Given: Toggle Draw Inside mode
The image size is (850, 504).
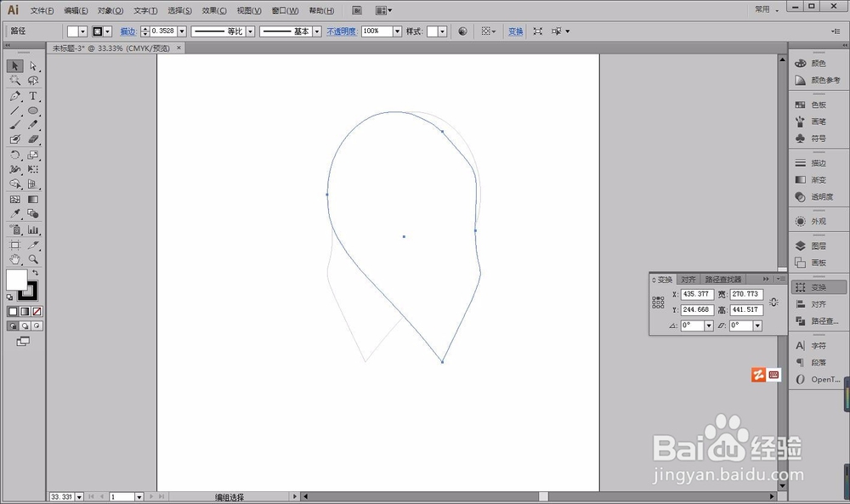Looking at the screenshot, I should point(37,326).
